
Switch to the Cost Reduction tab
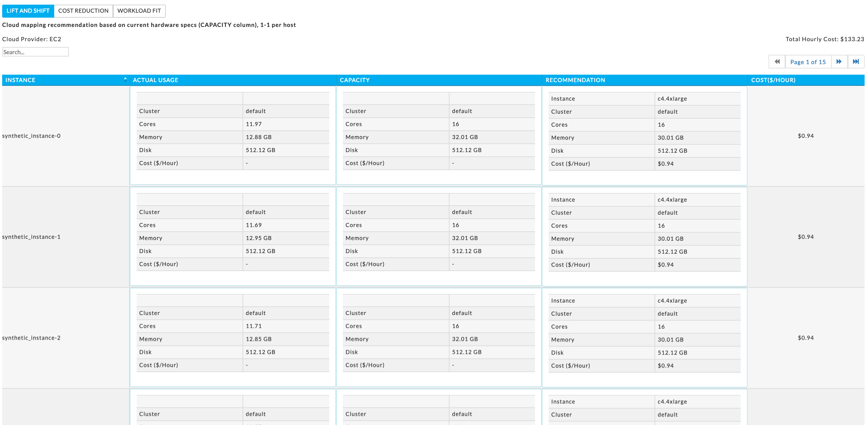83,11
